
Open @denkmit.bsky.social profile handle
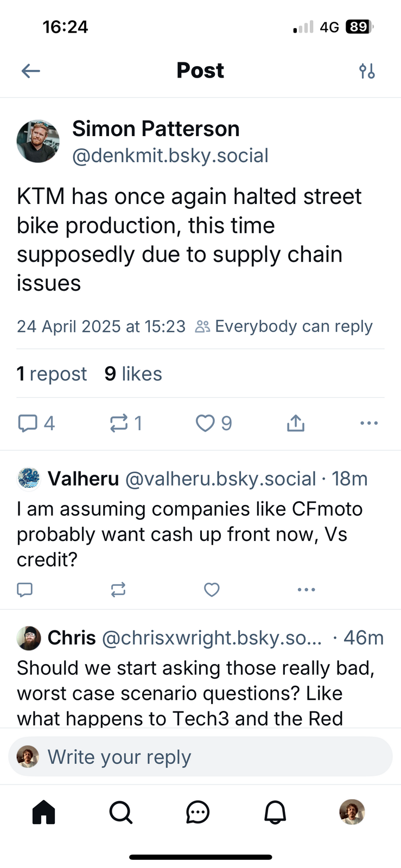coord(170,156)
